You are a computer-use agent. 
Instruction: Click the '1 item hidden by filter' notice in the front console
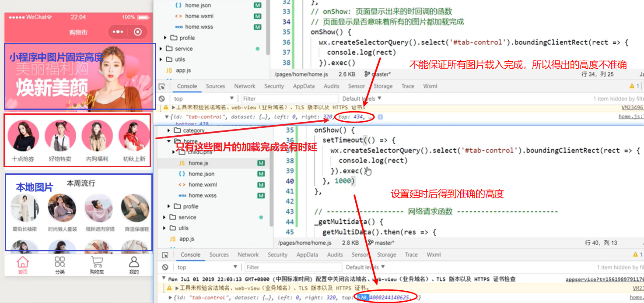(620, 267)
